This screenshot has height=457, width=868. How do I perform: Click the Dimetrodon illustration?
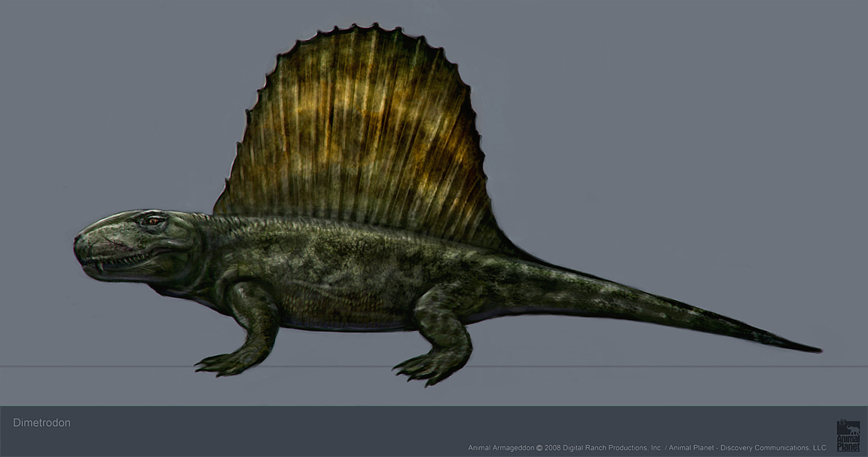point(448,205)
